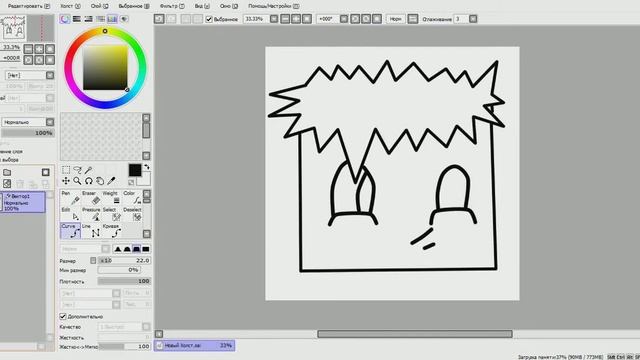Open the zoom percentage dropdown in toolbar
Viewport: 640px width, 360px height.
(274, 19)
